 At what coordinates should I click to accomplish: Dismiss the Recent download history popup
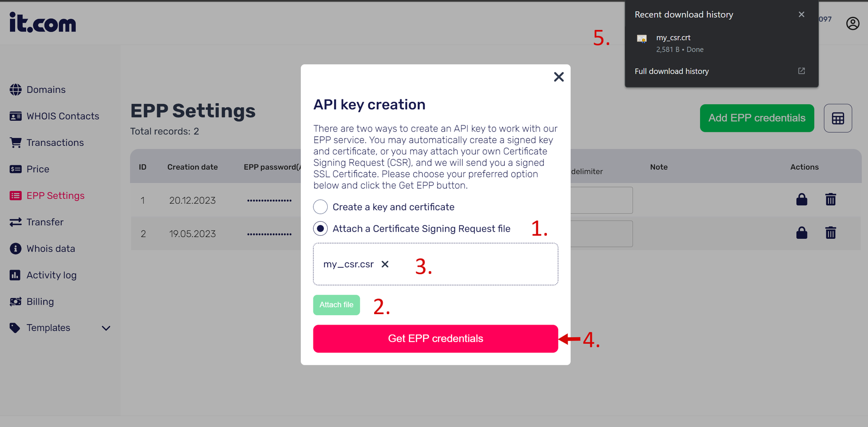801,15
